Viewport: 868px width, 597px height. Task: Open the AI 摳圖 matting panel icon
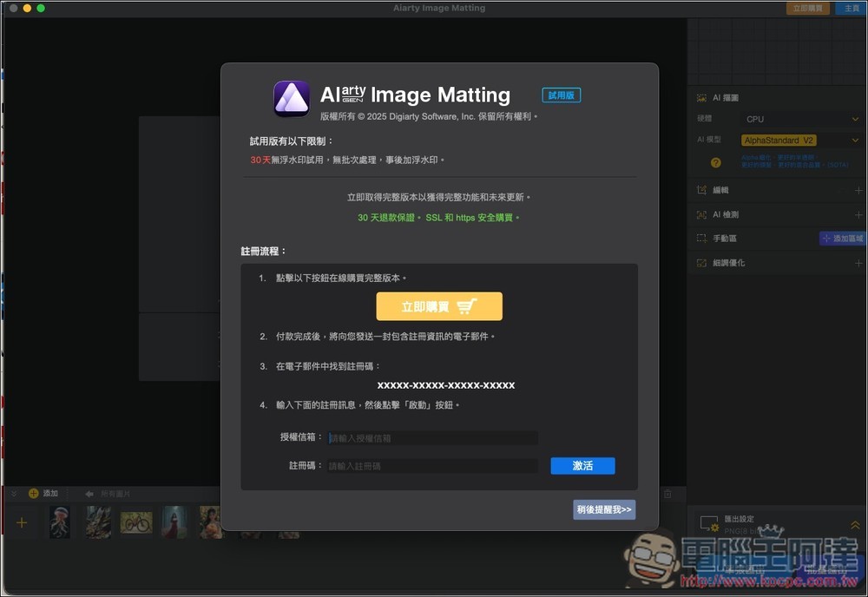701,97
